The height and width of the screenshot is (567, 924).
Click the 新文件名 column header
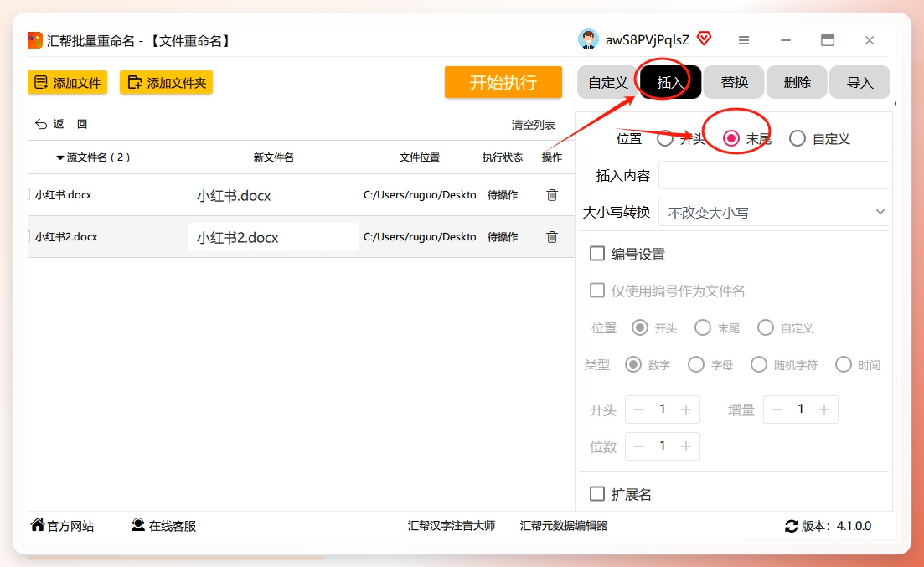pyautogui.click(x=273, y=157)
